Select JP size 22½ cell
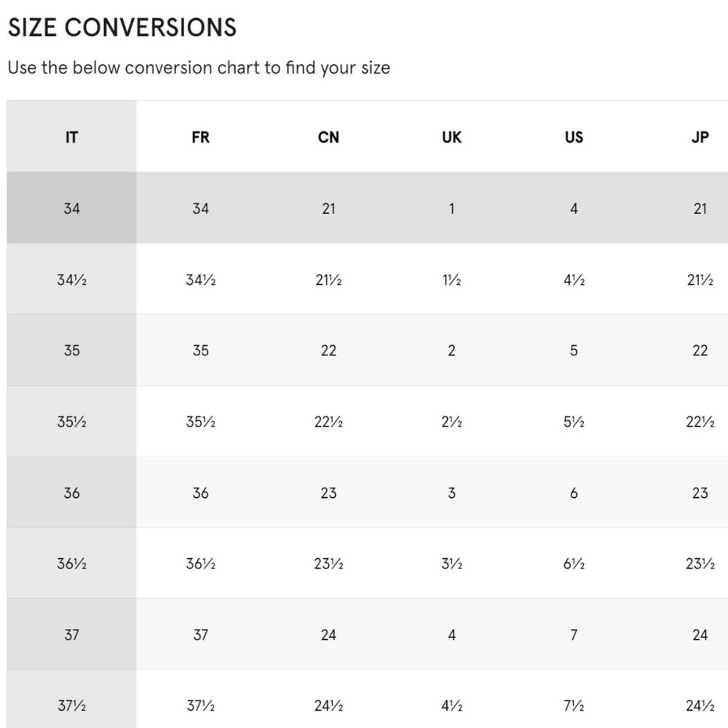This screenshot has width=728, height=728. (x=700, y=421)
